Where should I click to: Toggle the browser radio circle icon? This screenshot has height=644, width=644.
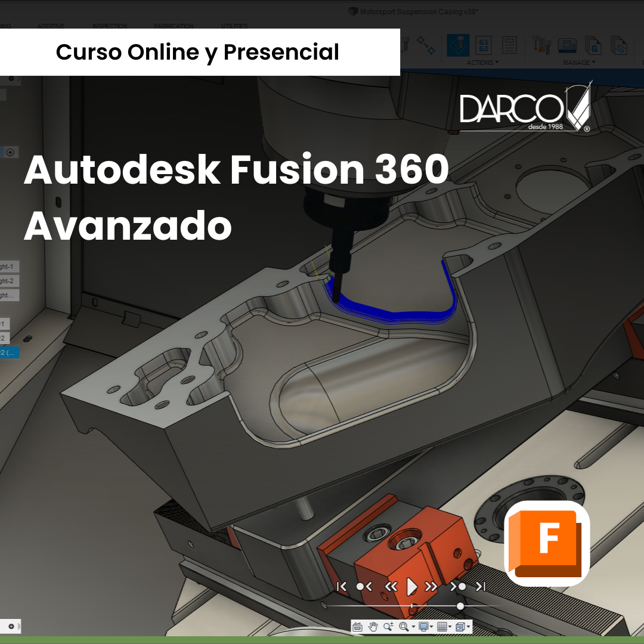(x=10, y=153)
